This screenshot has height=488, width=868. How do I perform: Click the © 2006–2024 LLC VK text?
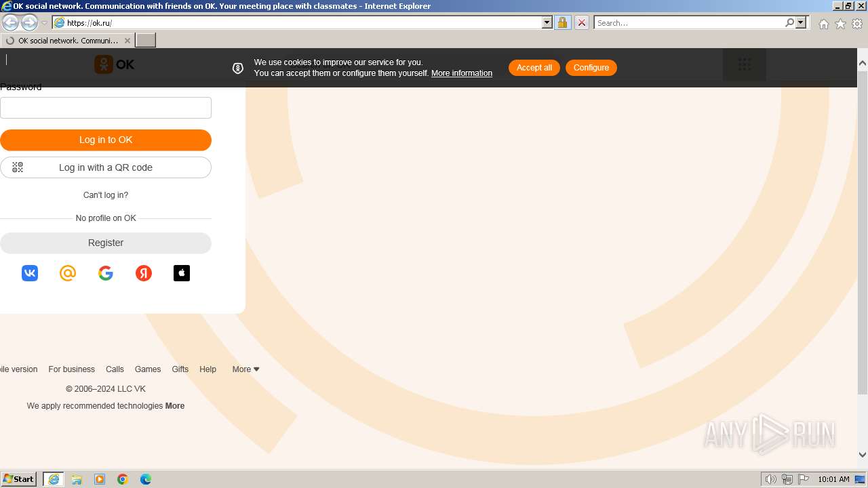point(106,389)
